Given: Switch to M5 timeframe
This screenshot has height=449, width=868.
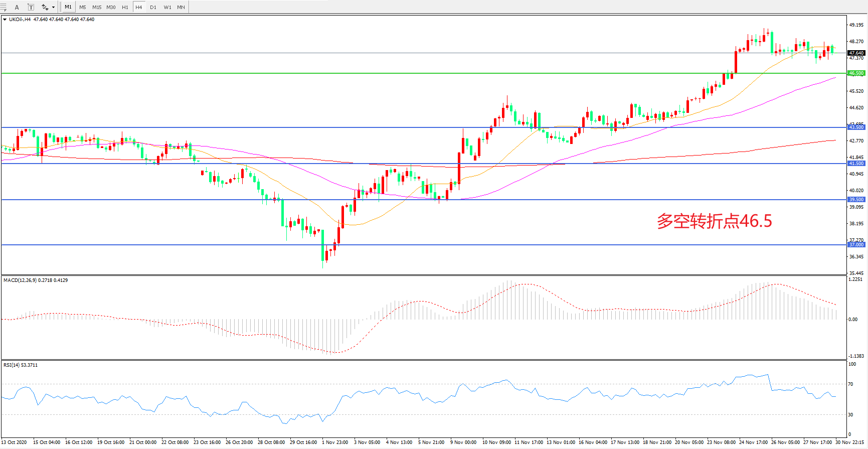Looking at the screenshot, I should point(83,7).
